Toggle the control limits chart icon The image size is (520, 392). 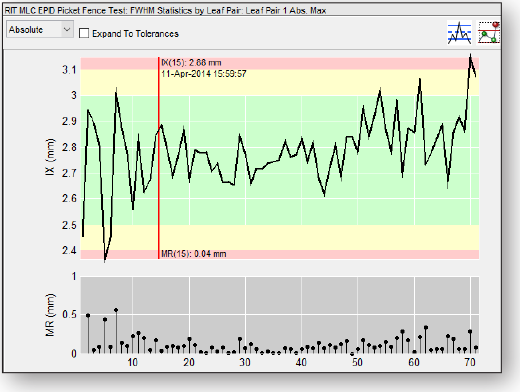pyautogui.click(x=459, y=32)
